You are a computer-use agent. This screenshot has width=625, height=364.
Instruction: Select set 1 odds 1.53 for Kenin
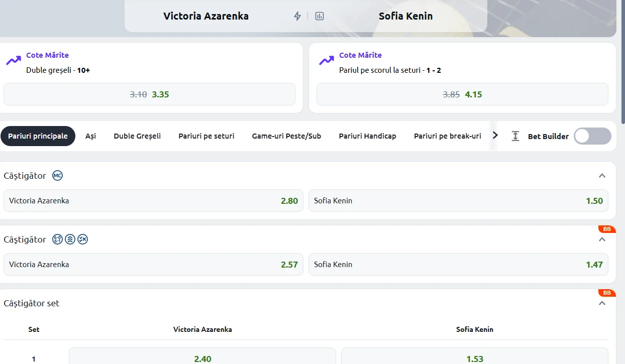coord(475,356)
